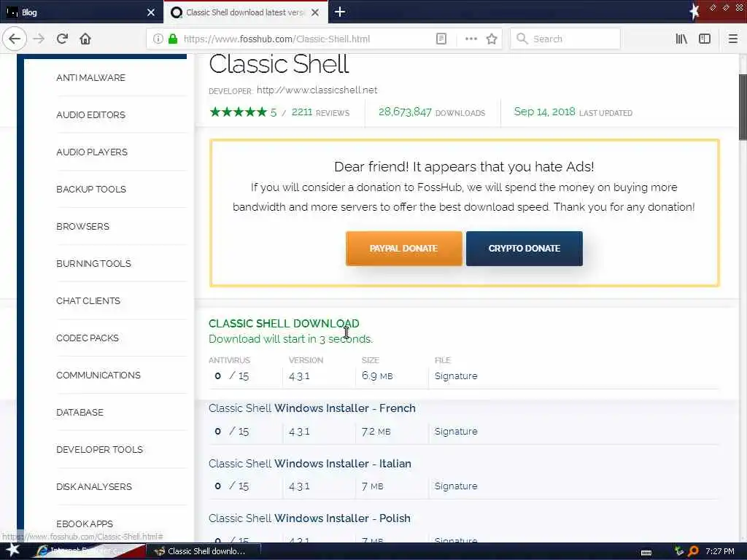The height and width of the screenshot is (560, 747).
Task: Close the Blog tab
Action: point(150,12)
